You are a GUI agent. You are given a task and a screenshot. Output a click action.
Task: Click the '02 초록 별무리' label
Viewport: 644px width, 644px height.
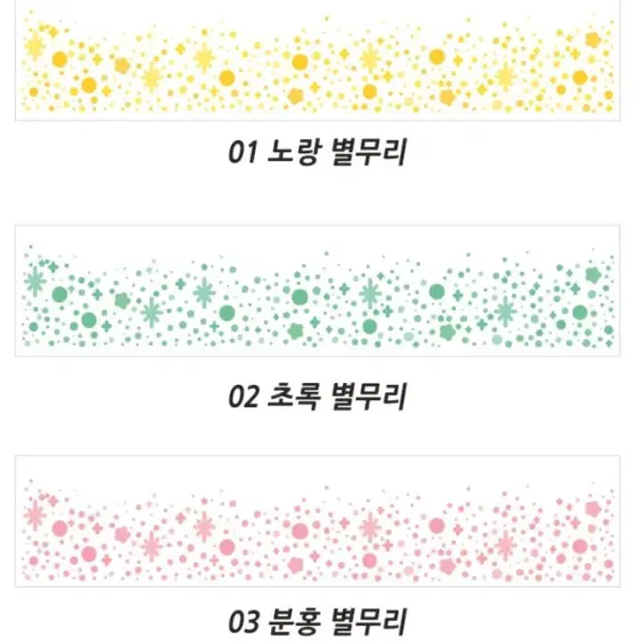coord(317,396)
